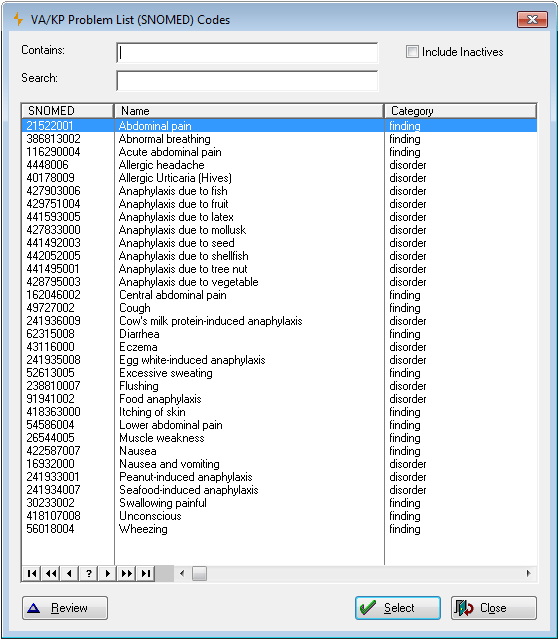Click the Category column header
559x640 pixels.
(x=460, y=111)
